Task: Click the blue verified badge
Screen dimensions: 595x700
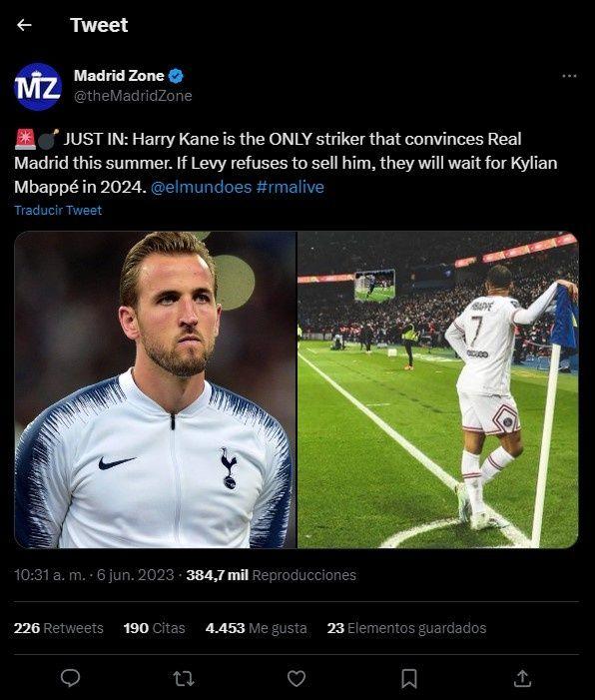Action: click(176, 76)
